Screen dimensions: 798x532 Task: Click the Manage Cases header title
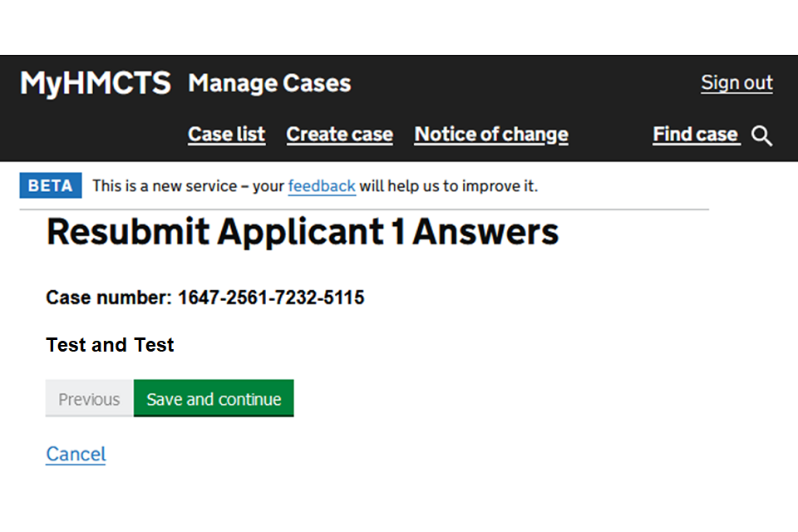[x=269, y=83]
